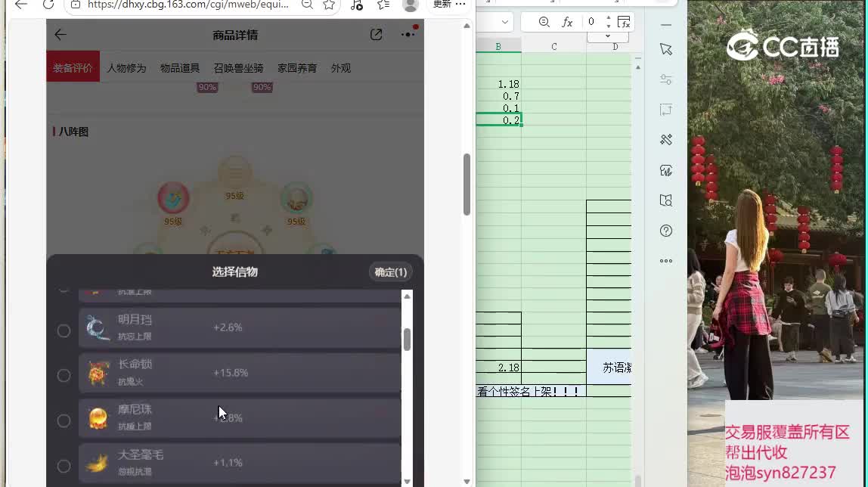Click the fx insert function icon
Screen dimensions: 868x487
(567, 22)
